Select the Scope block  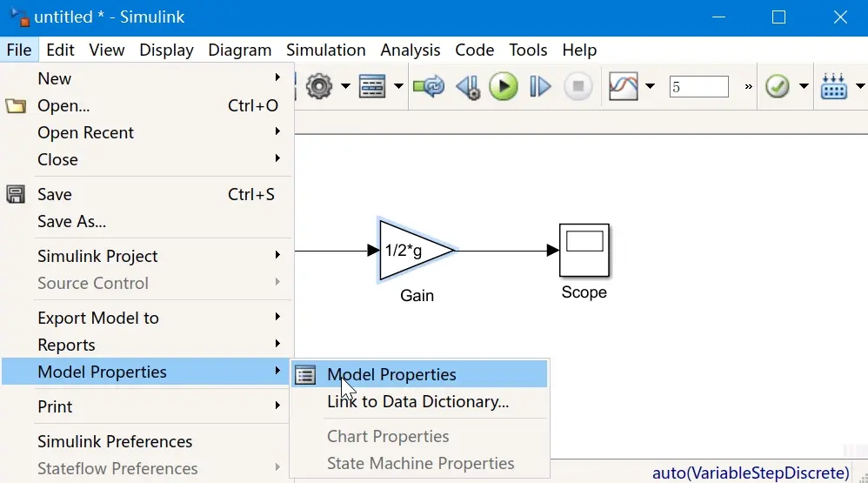tap(584, 251)
